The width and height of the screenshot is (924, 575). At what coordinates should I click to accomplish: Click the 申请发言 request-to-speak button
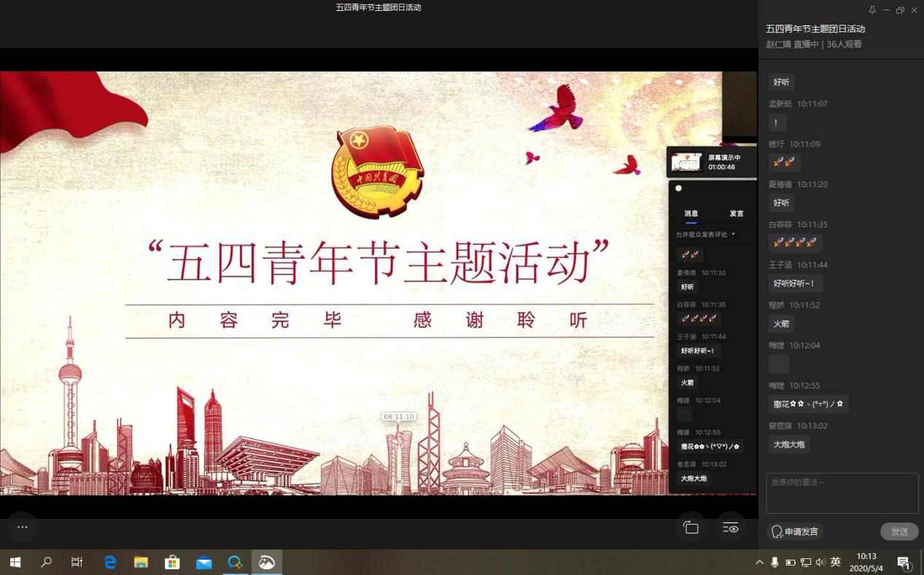(x=795, y=531)
